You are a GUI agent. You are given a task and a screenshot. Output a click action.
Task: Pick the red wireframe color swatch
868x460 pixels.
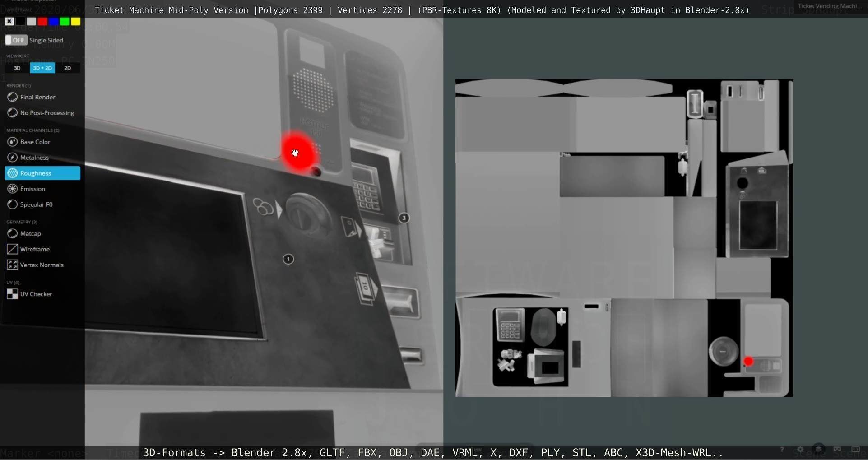point(42,21)
